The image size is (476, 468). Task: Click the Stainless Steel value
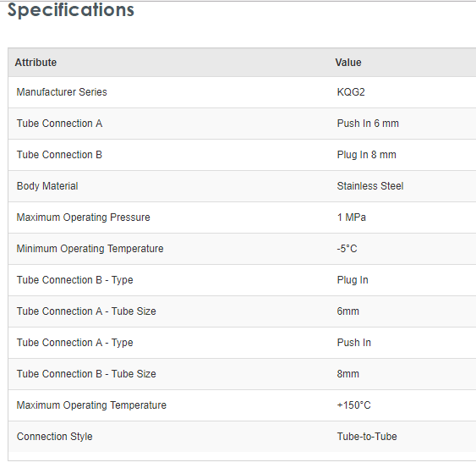(370, 185)
